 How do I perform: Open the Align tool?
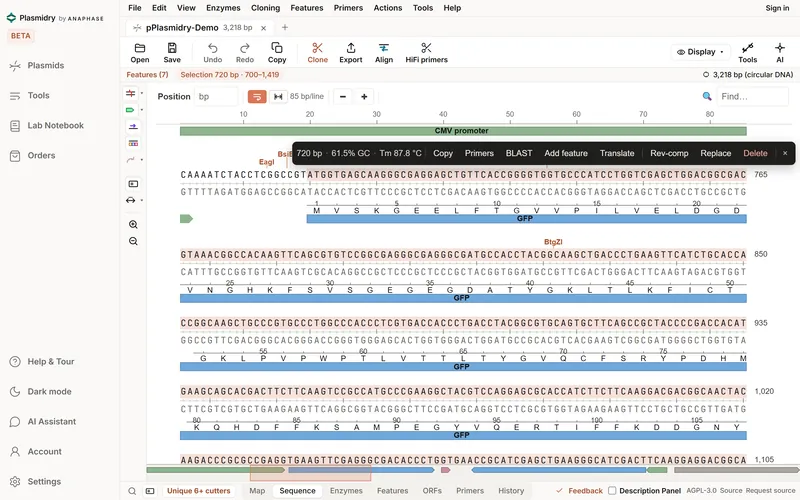(384, 53)
